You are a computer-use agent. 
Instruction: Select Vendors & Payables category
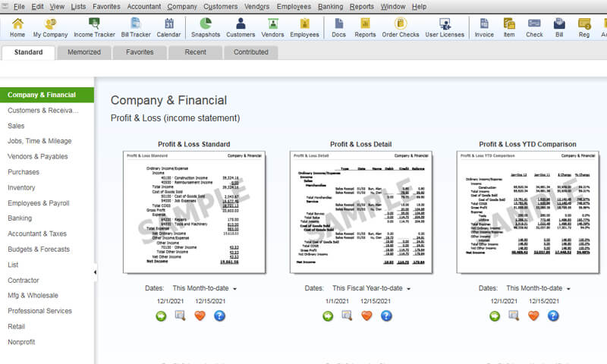[x=37, y=156]
